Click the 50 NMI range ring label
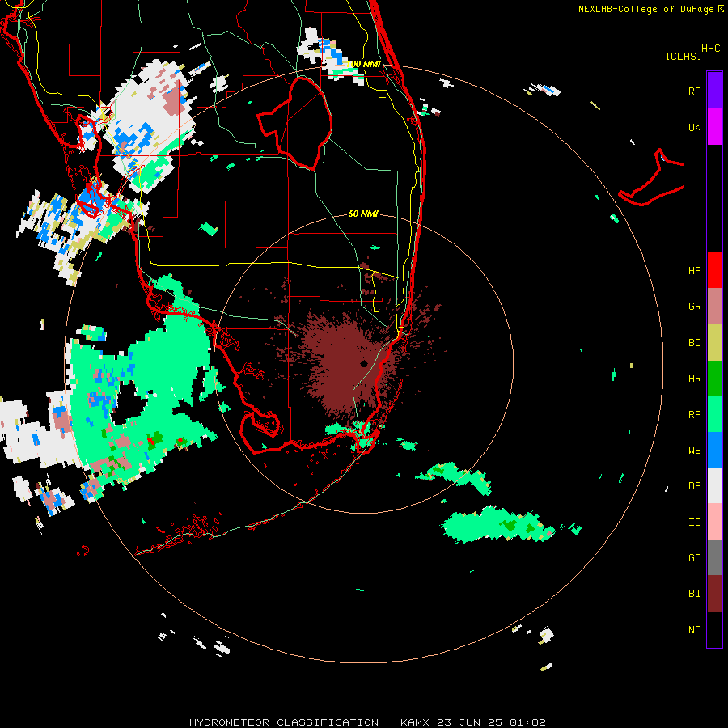728x728 pixels. coord(363,214)
